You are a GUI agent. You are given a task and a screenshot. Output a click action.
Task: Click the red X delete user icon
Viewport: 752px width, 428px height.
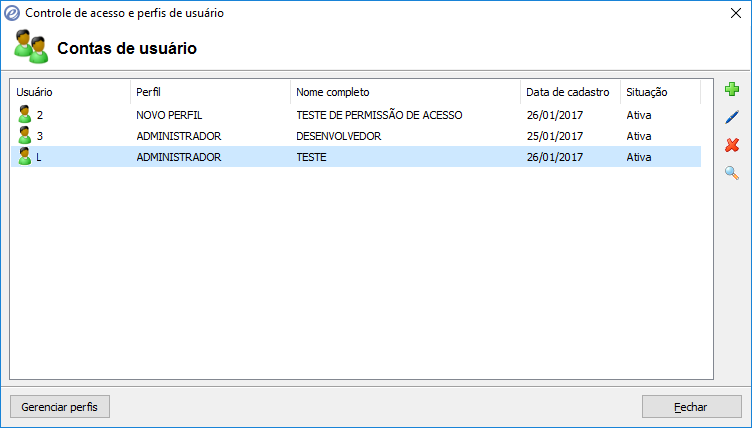coord(731,146)
